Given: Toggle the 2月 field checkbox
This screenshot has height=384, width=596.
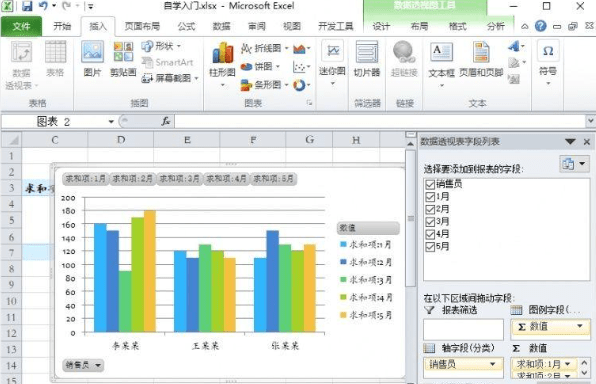Looking at the screenshot, I should pyautogui.click(x=430, y=209).
